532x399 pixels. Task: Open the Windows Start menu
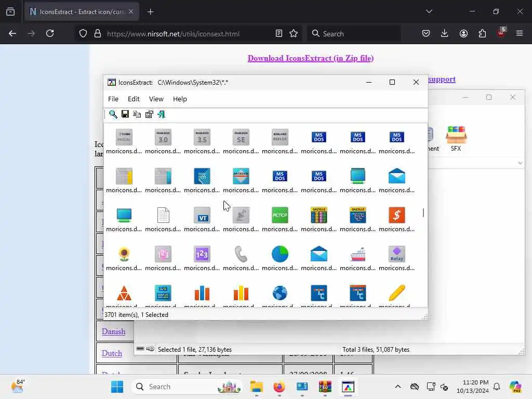pyautogui.click(x=117, y=387)
